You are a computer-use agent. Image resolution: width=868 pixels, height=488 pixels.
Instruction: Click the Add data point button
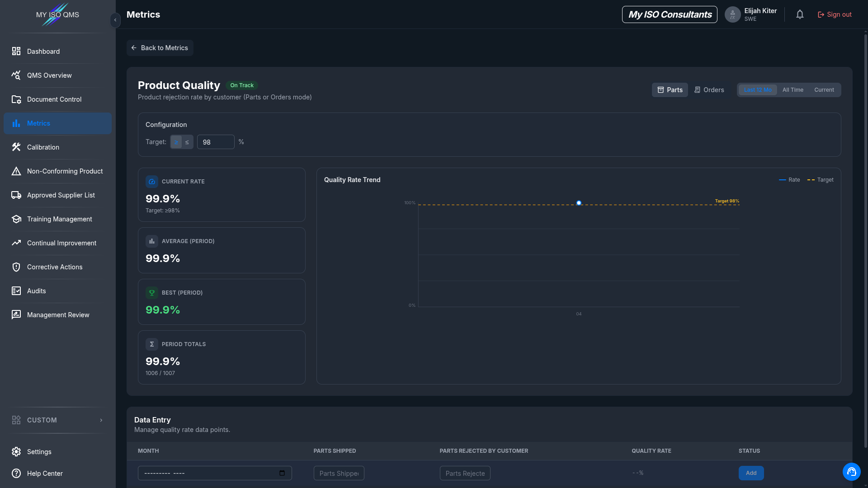coord(751,473)
